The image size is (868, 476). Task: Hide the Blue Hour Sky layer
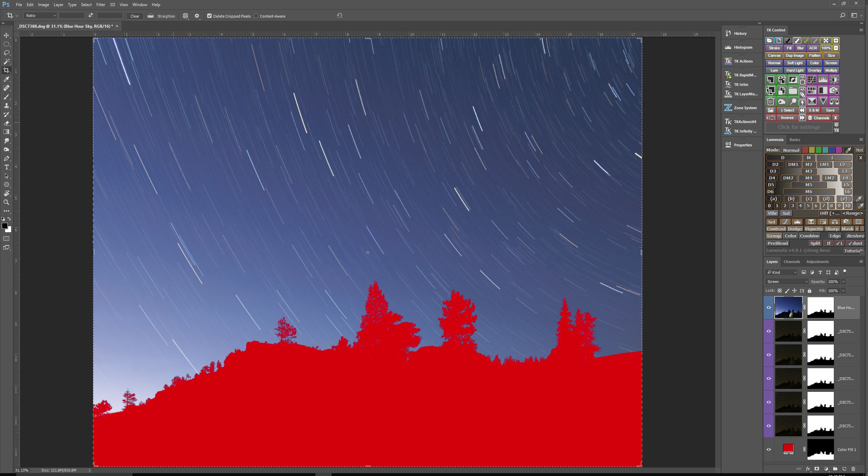769,308
